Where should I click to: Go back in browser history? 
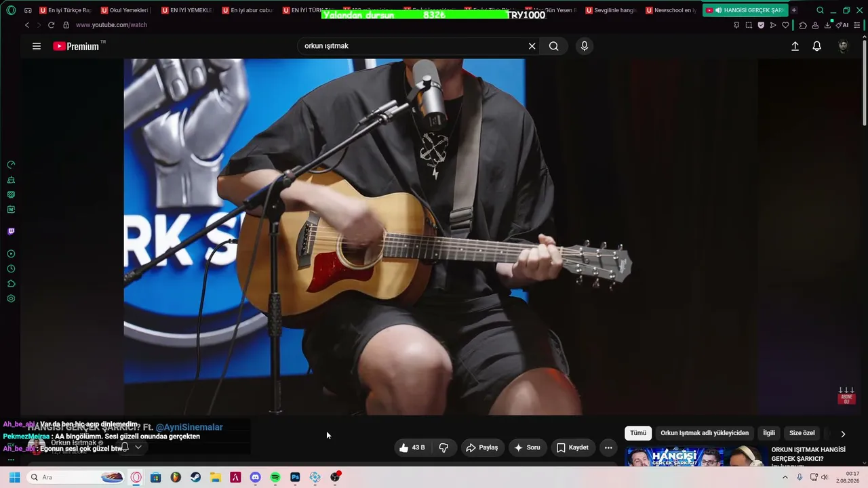pyautogui.click(x=27, y=25)
